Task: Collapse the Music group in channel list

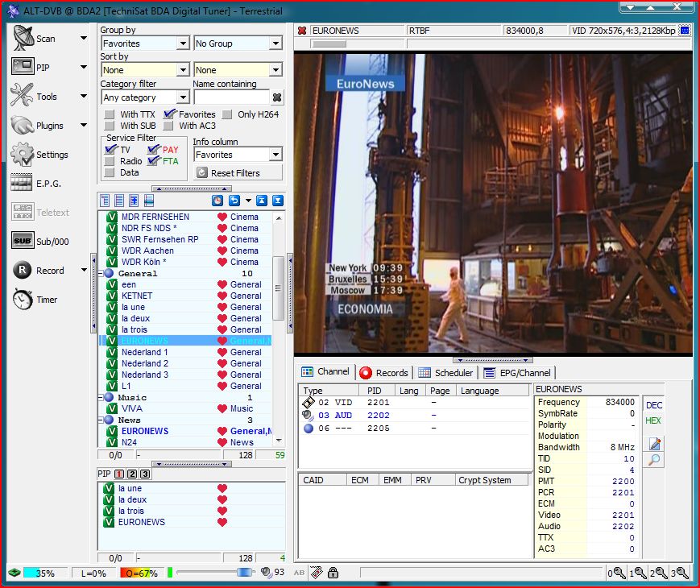Action: (x=101, y=397)
